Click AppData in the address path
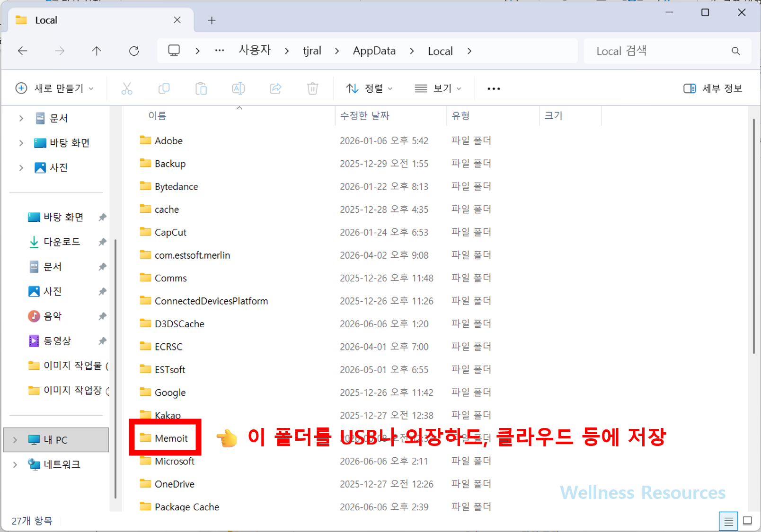This screenshot has width=761, height=532. click(x=374, y=51)
